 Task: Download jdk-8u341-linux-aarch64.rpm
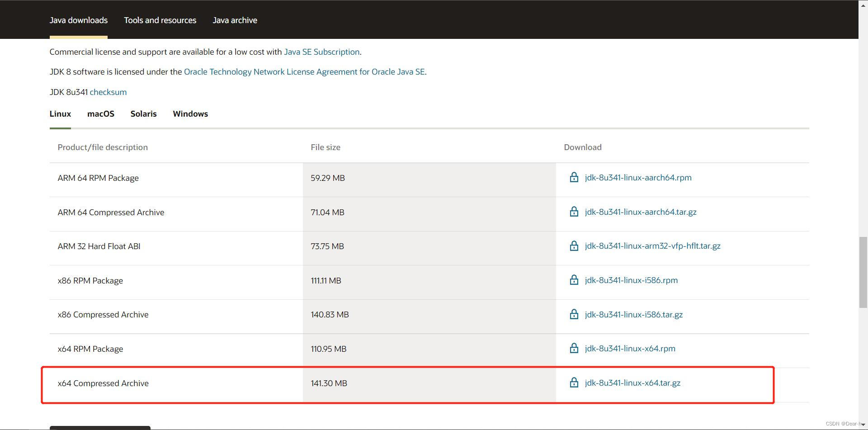click(638, 178)
